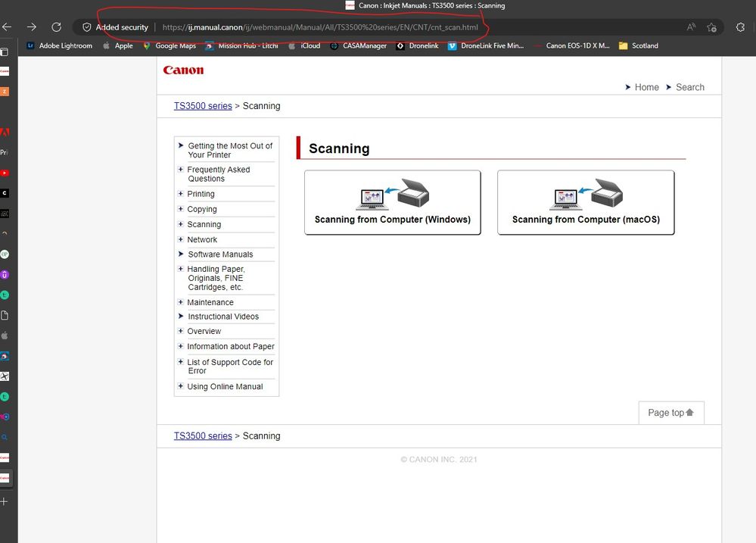Click the TS3500 series breadcrumb link
This screenshot has width=756, height=543.
click(x=202, y=105)
